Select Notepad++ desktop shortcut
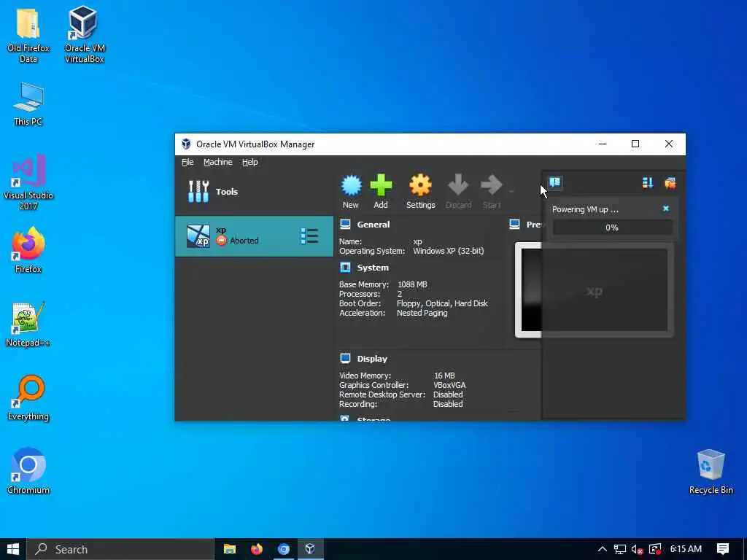The image size is (747, 560). pyautogui.click(x=28, y=324)
